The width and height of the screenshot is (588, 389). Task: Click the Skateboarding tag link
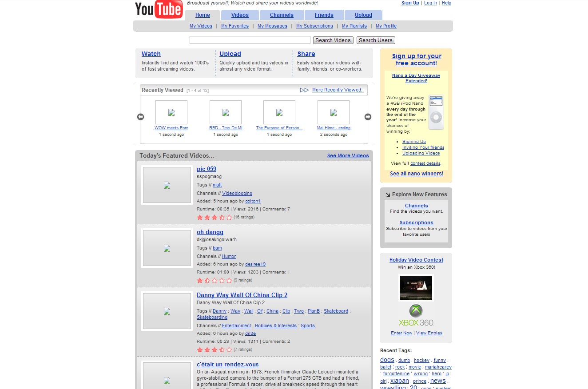pos(212,318)
